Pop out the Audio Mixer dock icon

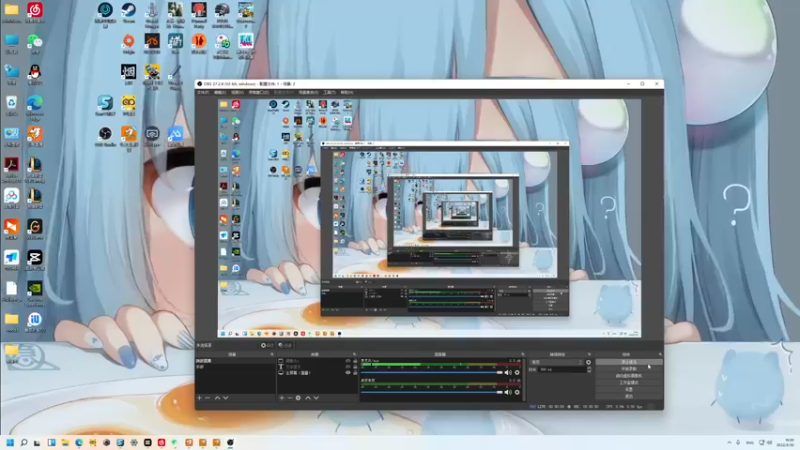(522, 354)
